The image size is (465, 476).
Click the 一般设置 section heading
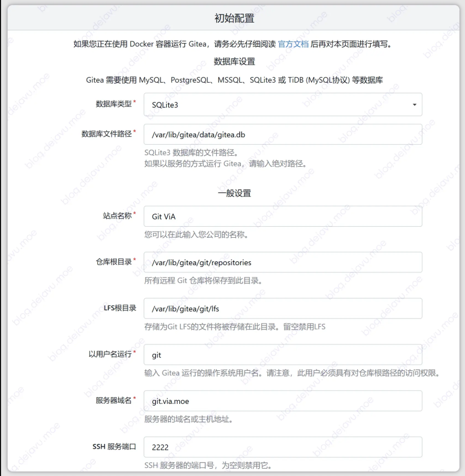[234, 193]
